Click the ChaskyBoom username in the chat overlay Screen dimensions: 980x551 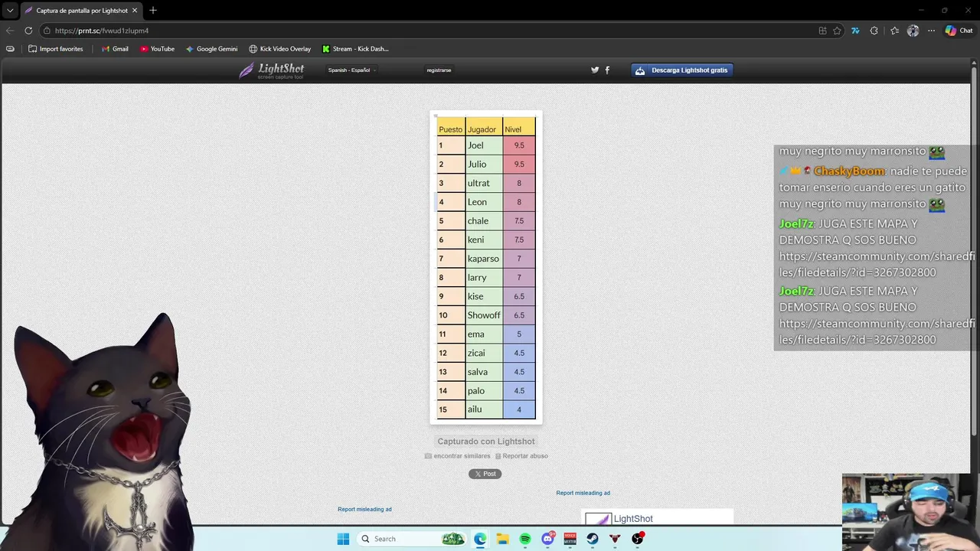pos(849,171)
